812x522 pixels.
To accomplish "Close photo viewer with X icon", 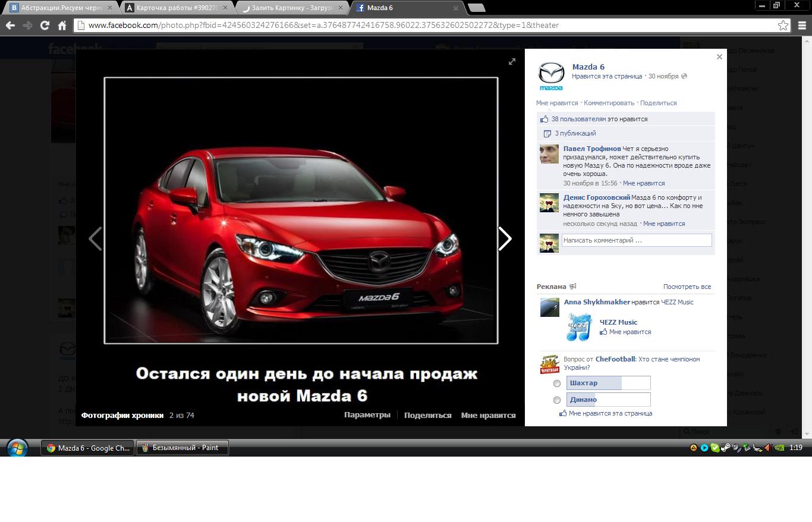I will click(x=719, y=57).
